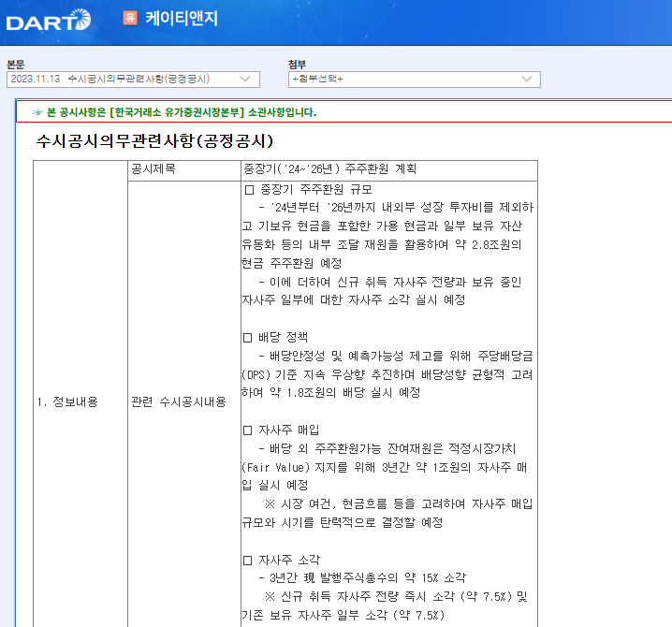
Task: Click the 첨부 label
Action: (x=298, y=65)
